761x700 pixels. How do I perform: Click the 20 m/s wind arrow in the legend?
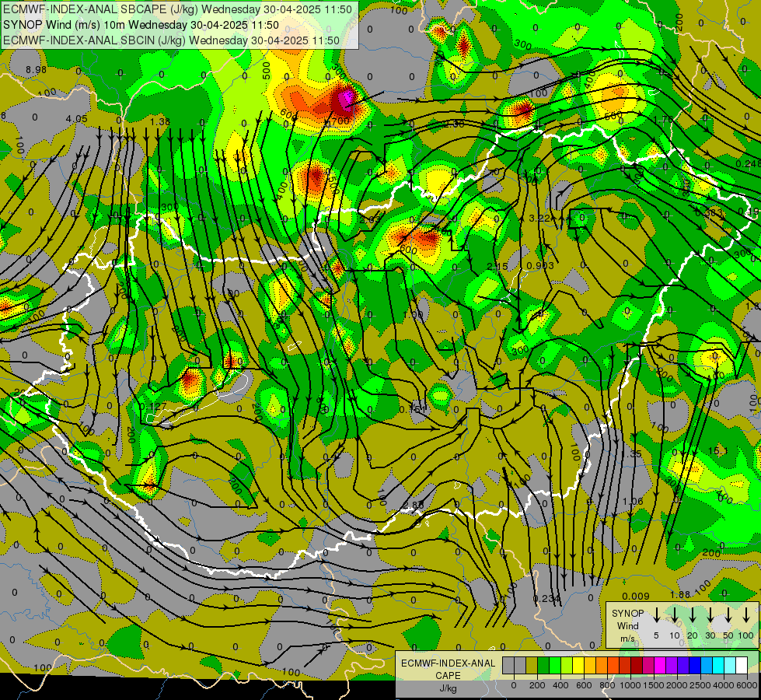pos(693,614)
